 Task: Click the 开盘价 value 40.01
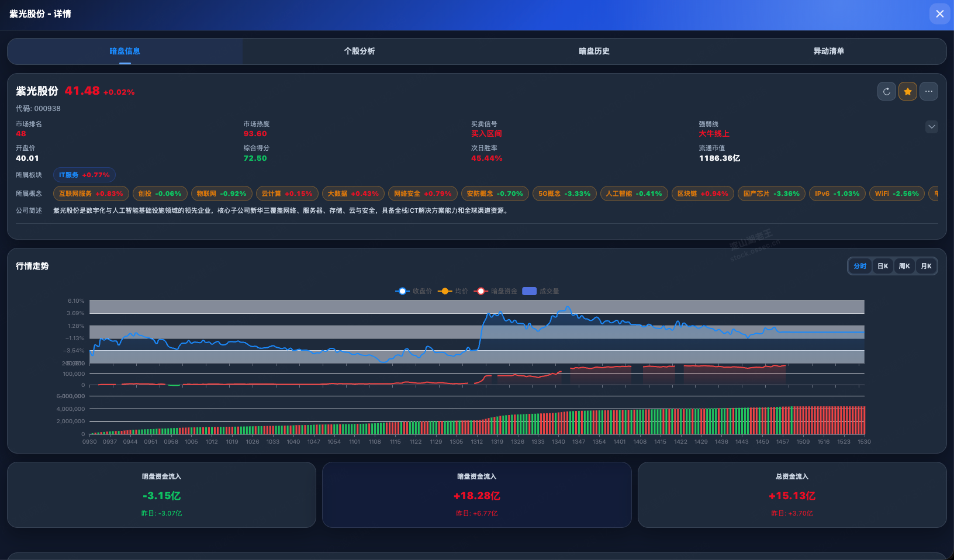point(27,158)
